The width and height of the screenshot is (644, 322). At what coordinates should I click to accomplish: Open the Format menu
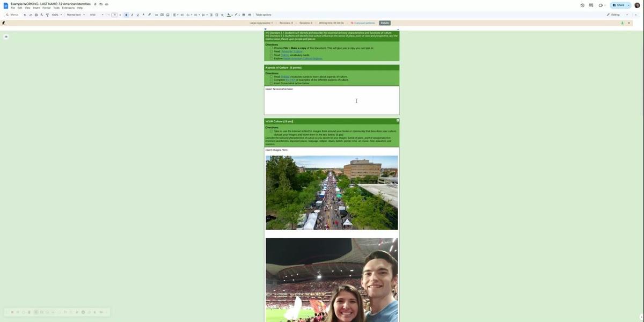coord(47,8)
